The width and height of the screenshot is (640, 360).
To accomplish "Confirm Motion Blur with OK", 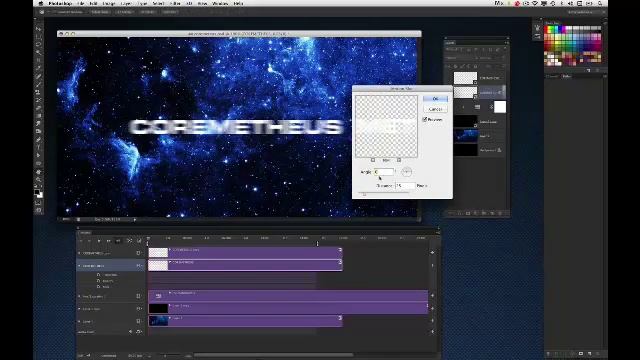I will pos(435,98).
